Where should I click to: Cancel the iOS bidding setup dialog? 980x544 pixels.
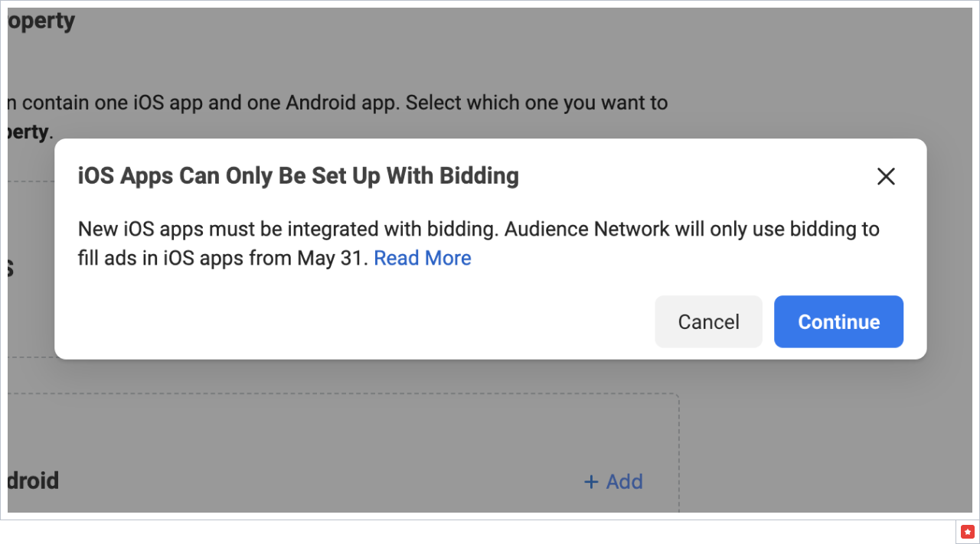point(708,321)
